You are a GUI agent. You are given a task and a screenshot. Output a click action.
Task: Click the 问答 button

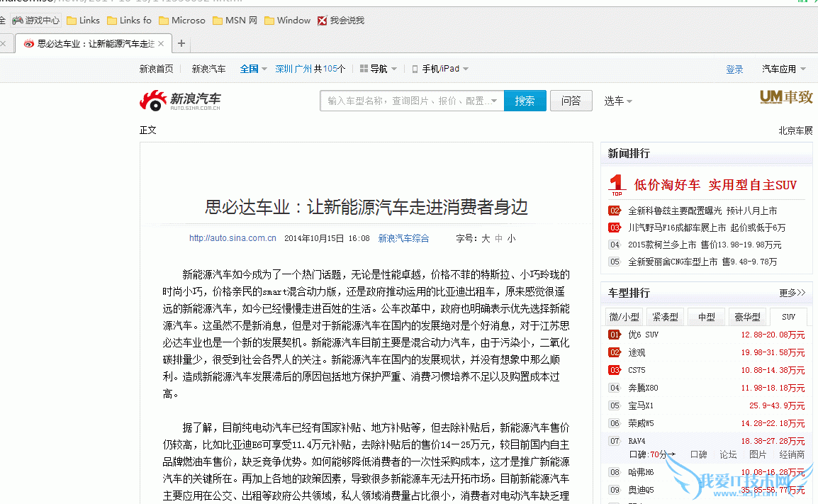[571, 101]
